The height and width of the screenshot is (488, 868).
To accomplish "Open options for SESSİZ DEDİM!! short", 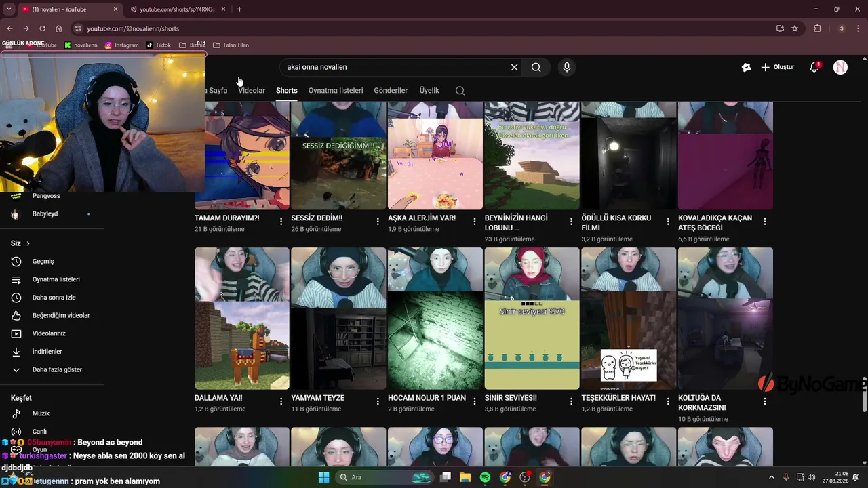I will (x=378, y=222).
